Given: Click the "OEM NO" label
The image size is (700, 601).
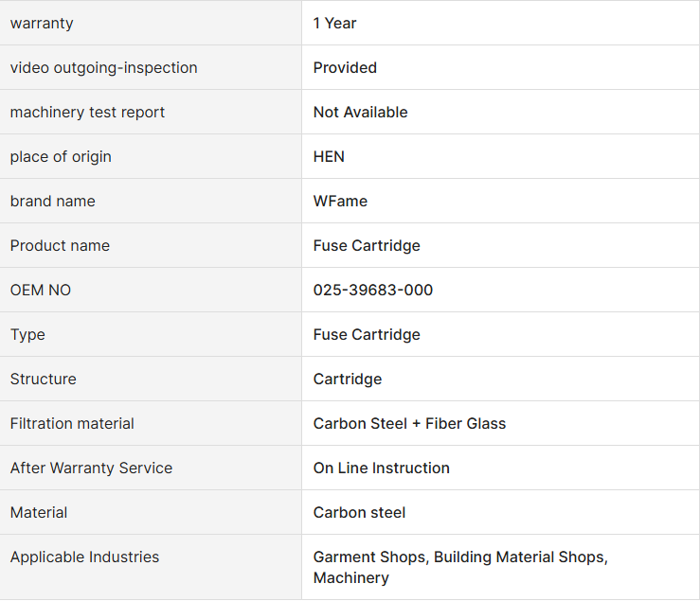Looking at the screenshot, I should point(41,291).
